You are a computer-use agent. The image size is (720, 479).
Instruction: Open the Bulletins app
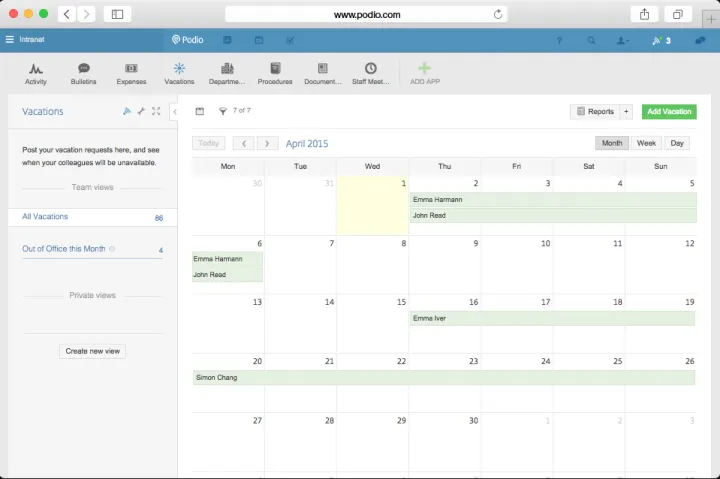point(84,69)
